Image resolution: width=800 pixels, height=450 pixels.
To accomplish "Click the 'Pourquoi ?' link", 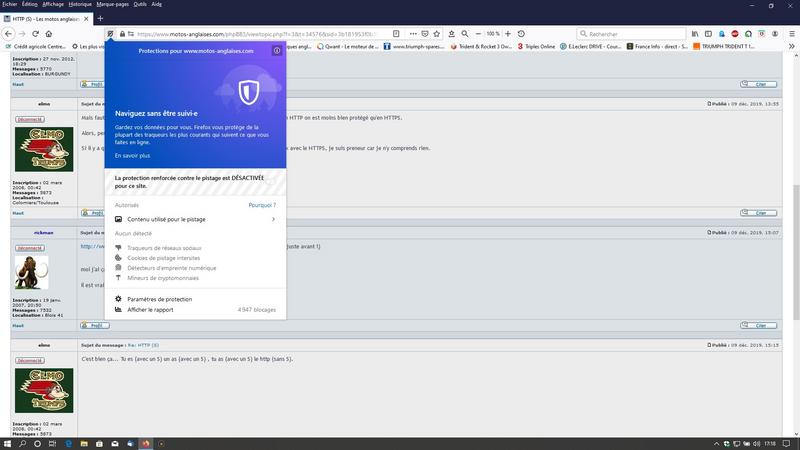I will (x=262, y=205).
